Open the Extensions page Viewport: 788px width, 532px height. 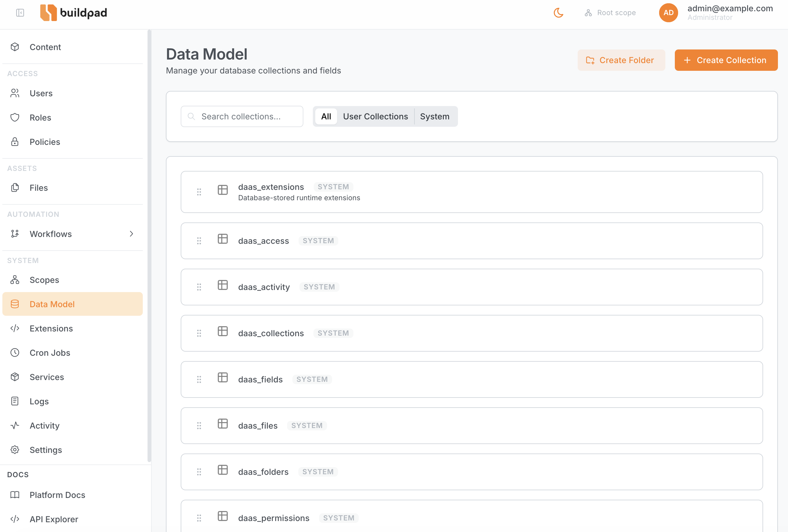tap(73, 329)
